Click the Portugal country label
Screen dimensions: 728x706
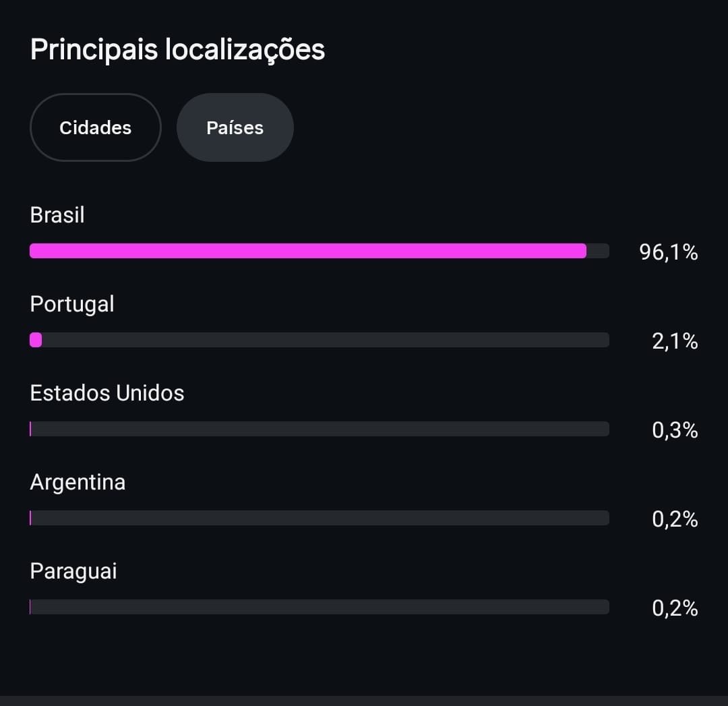click(x=72, y=305)
